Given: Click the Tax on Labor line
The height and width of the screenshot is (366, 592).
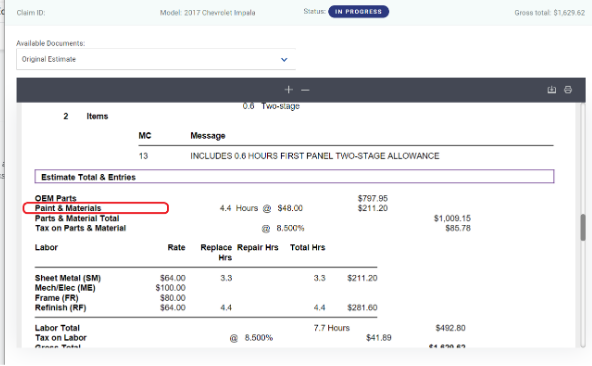Looking at the screenshot, I should pos(213,338).
